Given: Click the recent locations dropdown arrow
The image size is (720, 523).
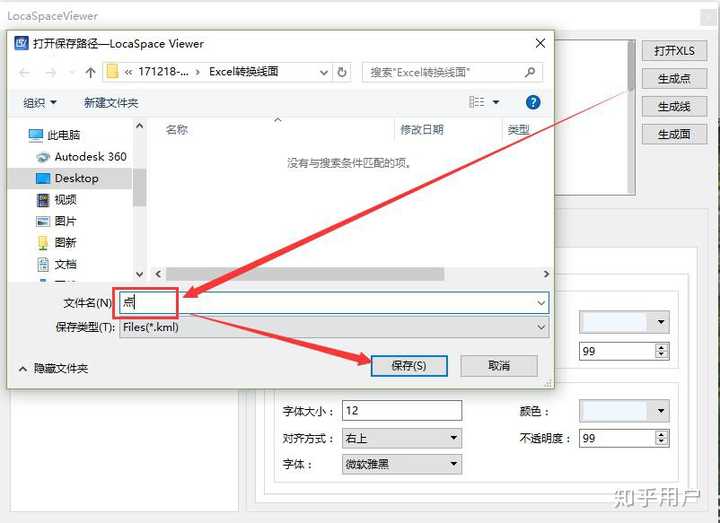Looking at the screenshot, I should point(72,73).
